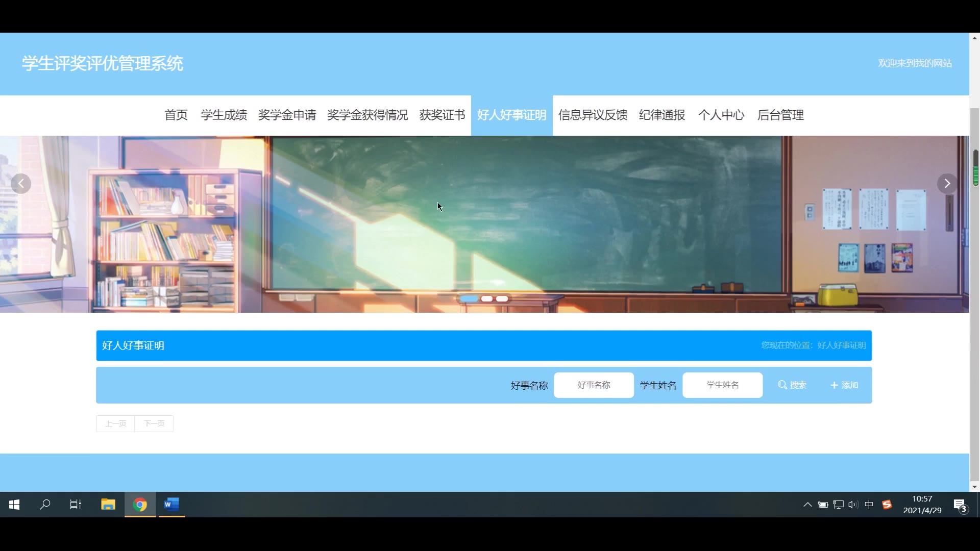Screen dimensions: 980x551
Task: Open Microsoft Word from the taskbar
Action: 171,505
